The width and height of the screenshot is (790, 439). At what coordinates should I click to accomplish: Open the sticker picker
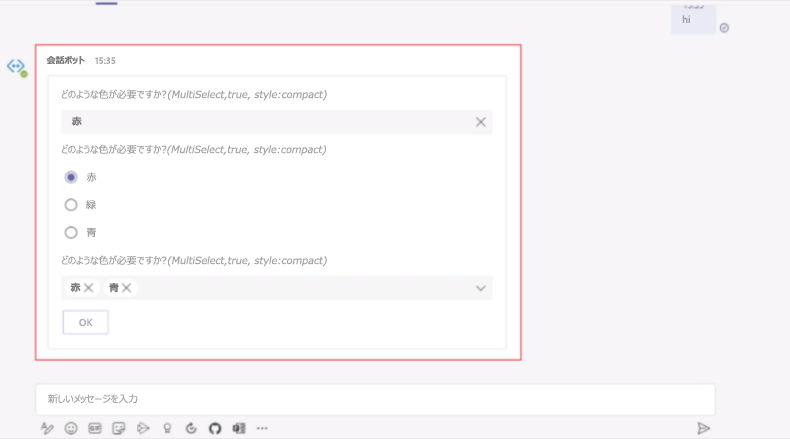pyautogui.click(x=119, y=428)
